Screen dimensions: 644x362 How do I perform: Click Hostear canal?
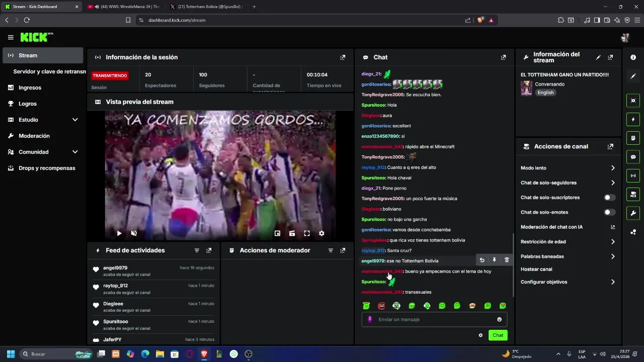[x=536, y=269]
